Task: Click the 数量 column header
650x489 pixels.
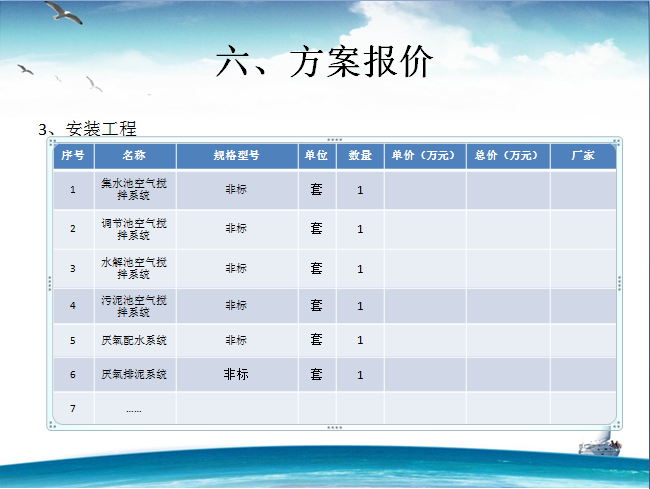Action: coord(360,156)
